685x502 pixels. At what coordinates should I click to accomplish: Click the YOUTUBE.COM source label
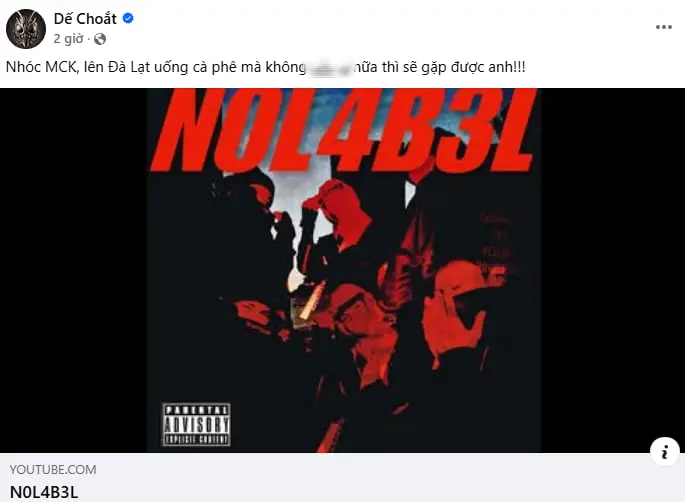click(53, 470)
